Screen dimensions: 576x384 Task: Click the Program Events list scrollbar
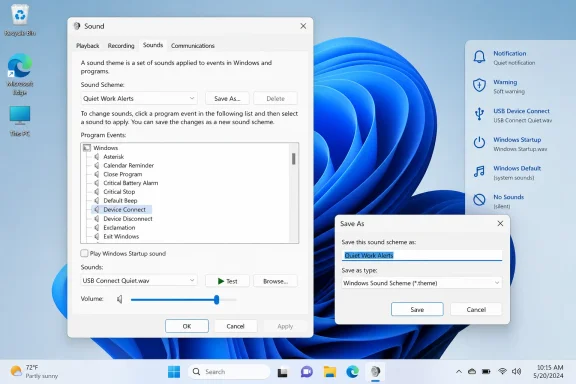(294, 159)
